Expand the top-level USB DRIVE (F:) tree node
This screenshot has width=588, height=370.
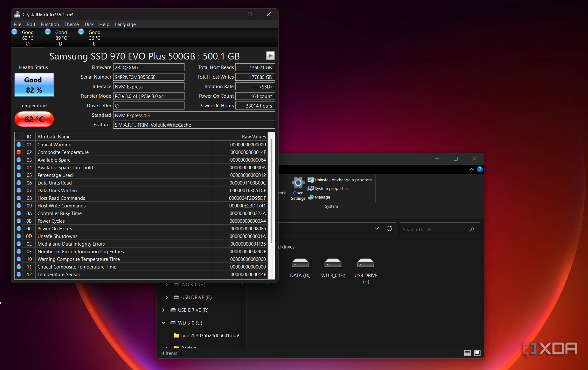163,310
